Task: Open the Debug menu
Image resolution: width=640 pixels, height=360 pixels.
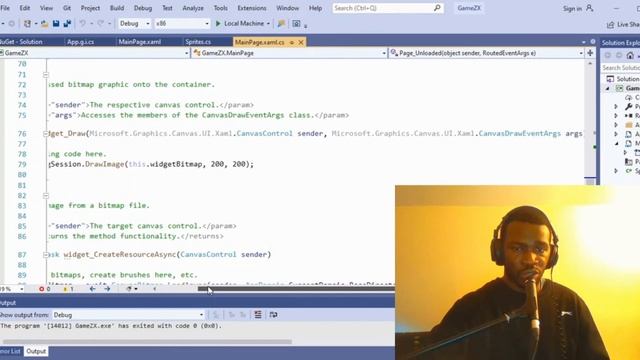Action: tap(142, 8)
